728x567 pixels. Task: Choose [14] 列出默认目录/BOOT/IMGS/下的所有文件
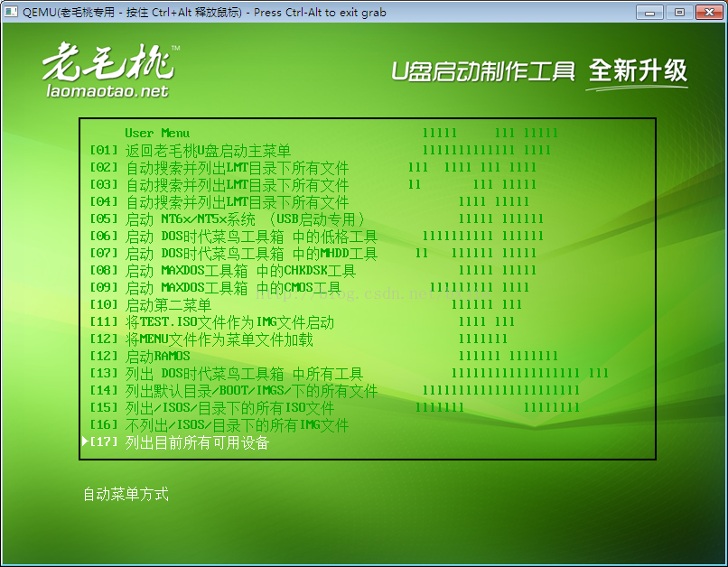click(x=234, y=391)
